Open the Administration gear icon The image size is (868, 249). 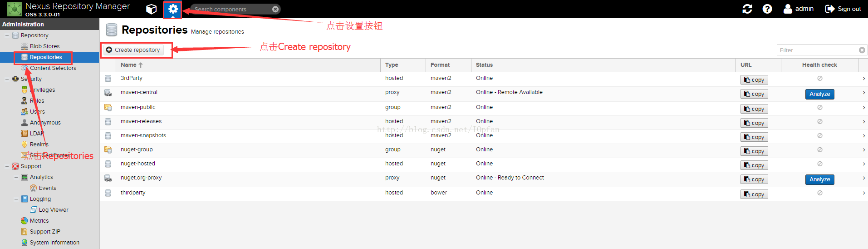coord(173,9)
